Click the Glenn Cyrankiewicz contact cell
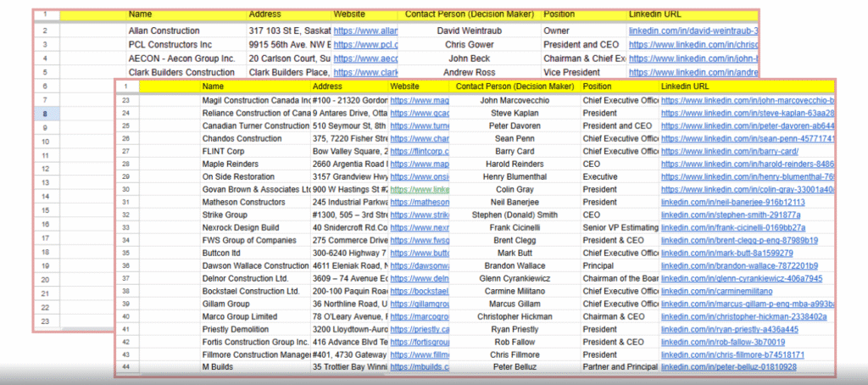Viewport: 868px width, 385px height. pyautogui.click(x=515, y=278)
